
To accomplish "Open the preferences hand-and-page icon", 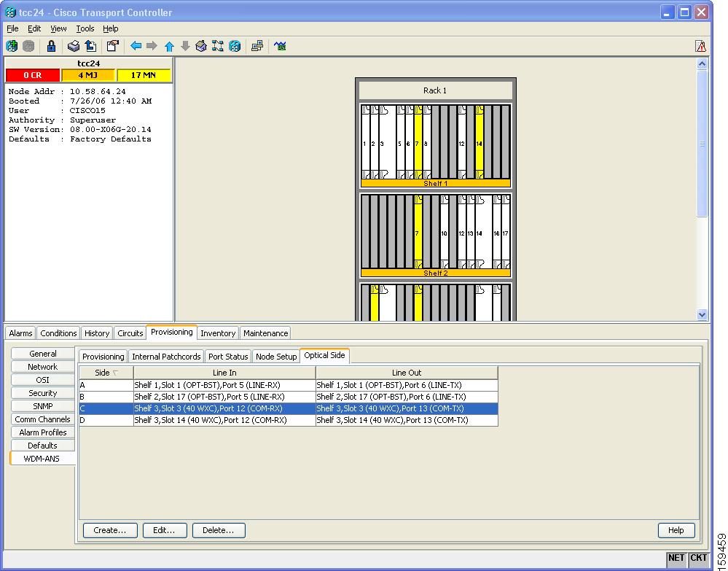I will 112,46.
